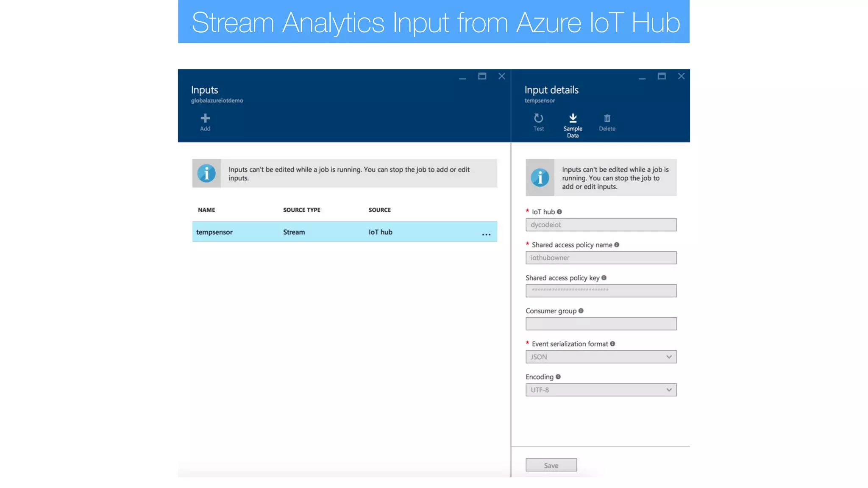Click the Consumer group field
Viewport: 868px width, 488px height.
pos(601,324)
